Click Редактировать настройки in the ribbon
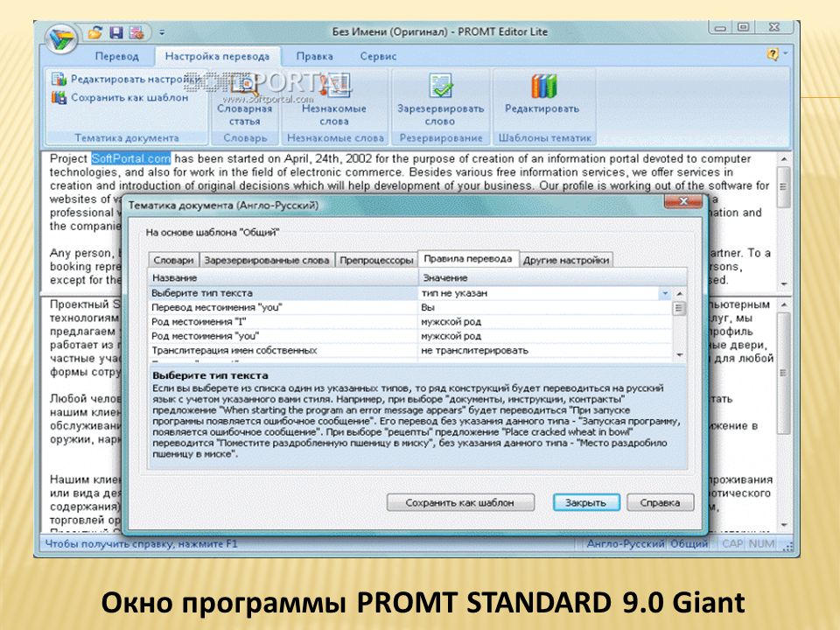Viewport: 840px width, 630px height. pyautogui.click(x=126, y=80)
